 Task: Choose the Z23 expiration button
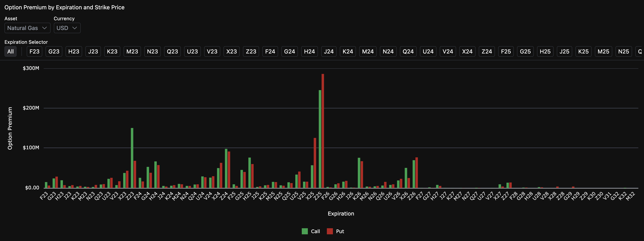251,52
